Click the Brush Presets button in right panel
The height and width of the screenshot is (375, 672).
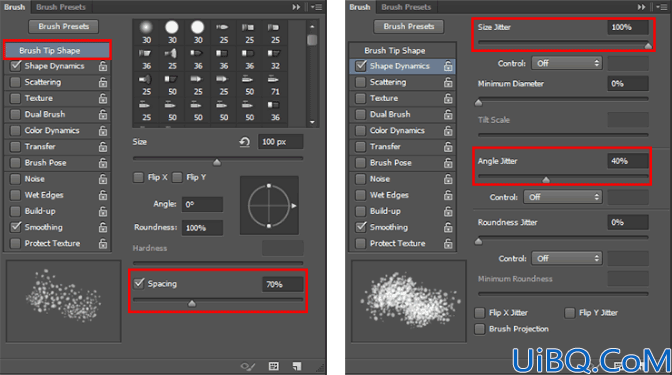pyautogui.click(x=409, y=27)
